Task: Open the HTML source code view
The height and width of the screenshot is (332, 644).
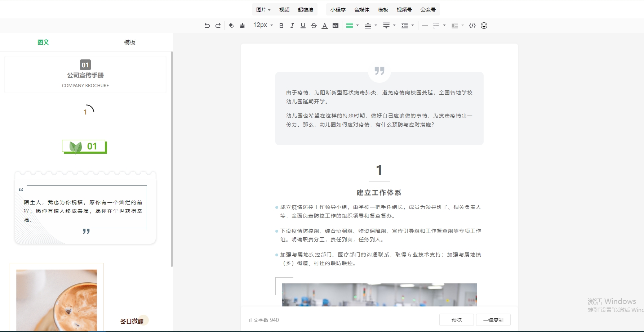Action: pyautogui.click(x=472, y=26)
